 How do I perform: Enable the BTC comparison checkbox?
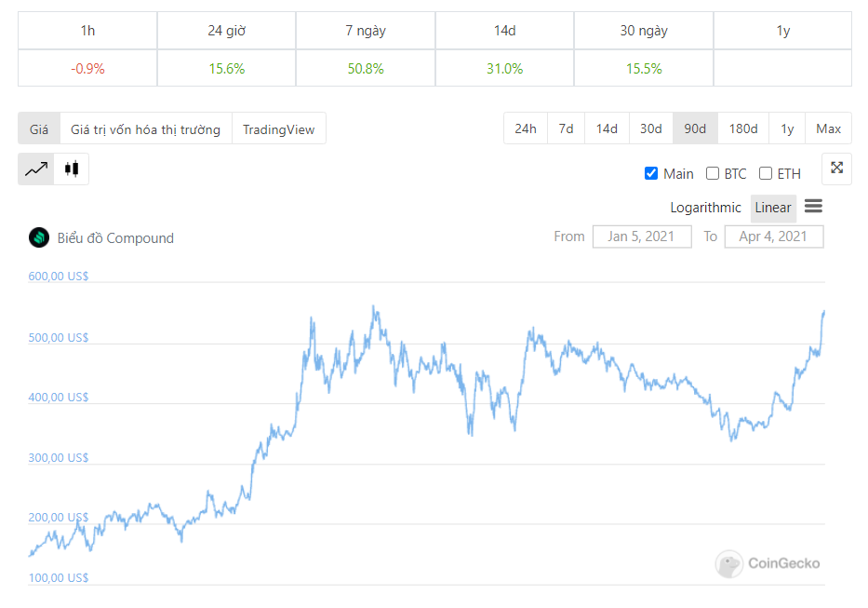point(713,173)
